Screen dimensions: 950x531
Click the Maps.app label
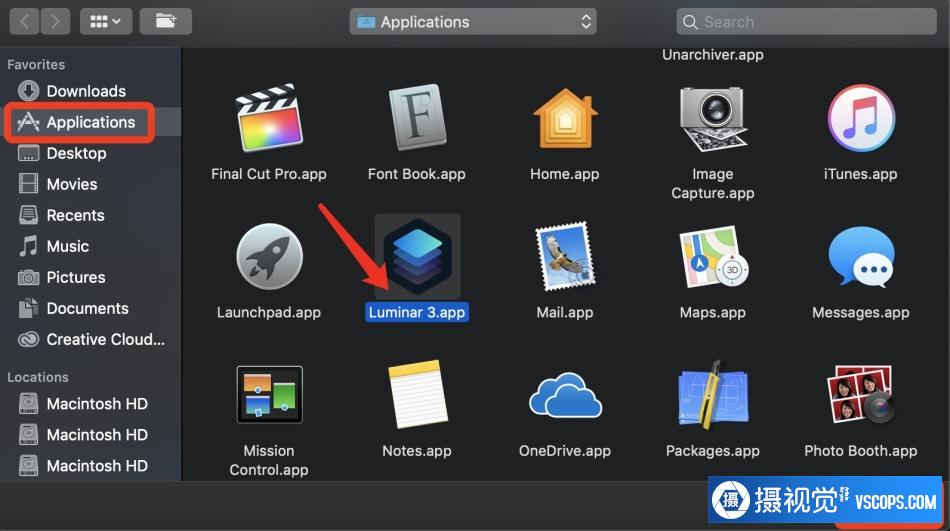tap(713, 312)
